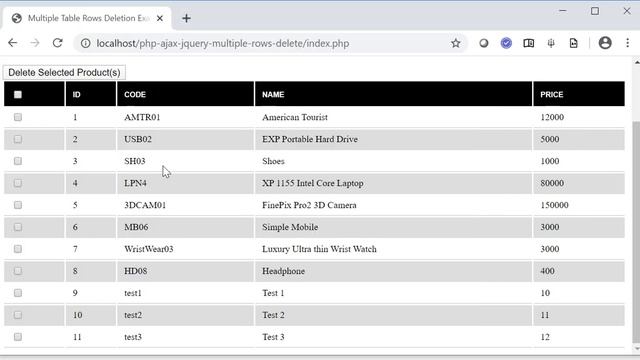This screenshot has height=360, width=640.
Task: Click the Test 3 name cell
Action: pyautogui.click(x=393, y=337)
